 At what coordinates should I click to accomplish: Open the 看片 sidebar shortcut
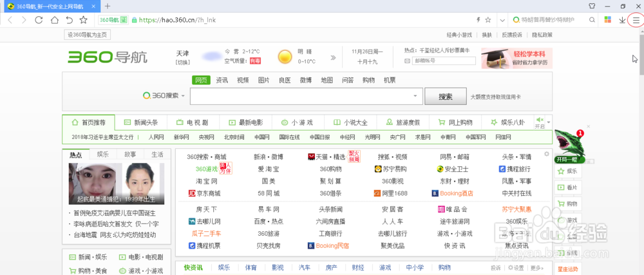pos(568,187)
